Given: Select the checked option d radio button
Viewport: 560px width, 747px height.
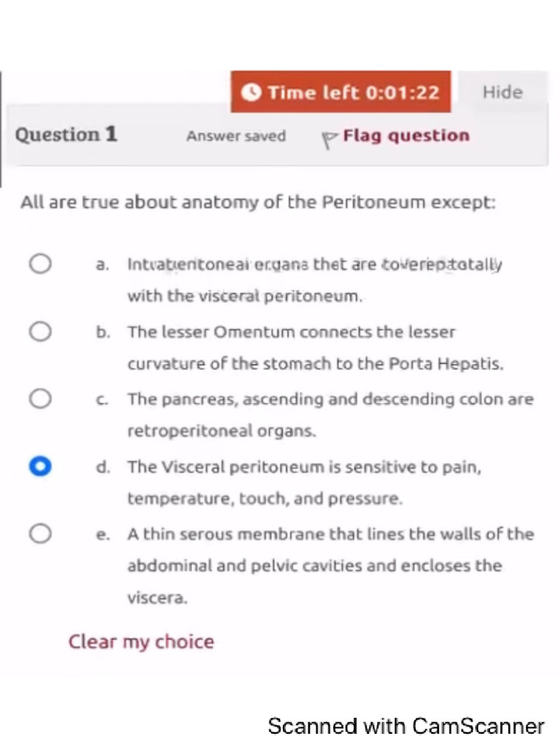Looking at the screenshot, I should pyautogui.click(x=40, y=466).
